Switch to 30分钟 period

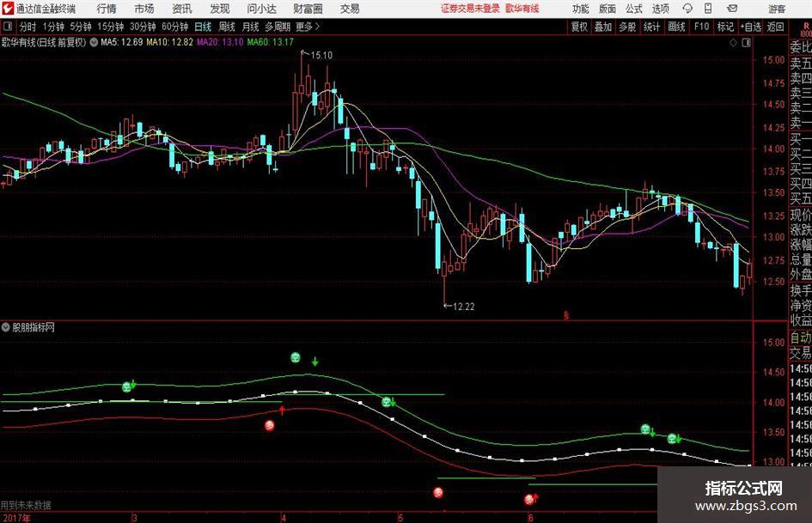click(143, 27)
